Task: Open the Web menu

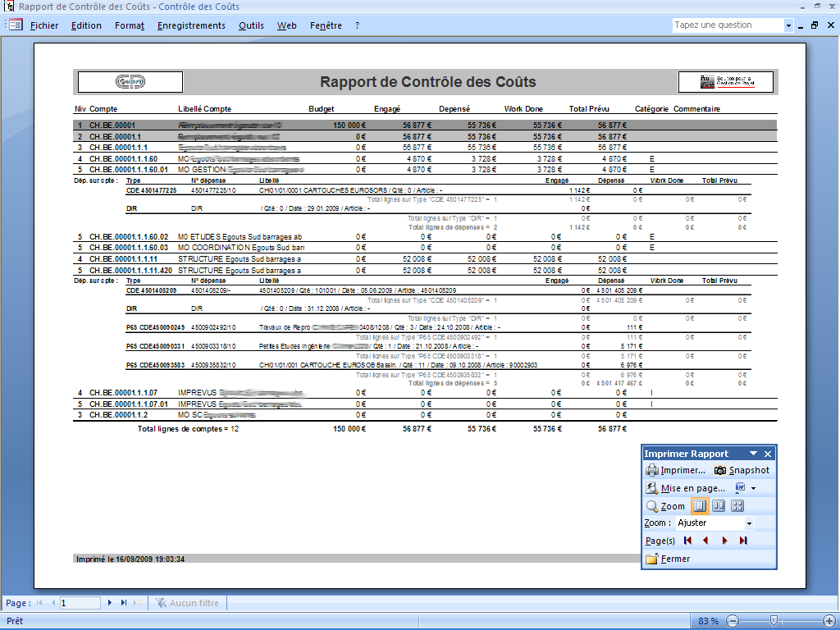Action: (286, 25)
